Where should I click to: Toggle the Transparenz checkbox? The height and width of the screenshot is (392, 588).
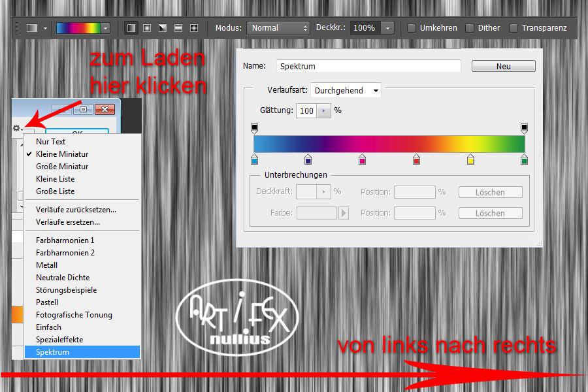514,28
